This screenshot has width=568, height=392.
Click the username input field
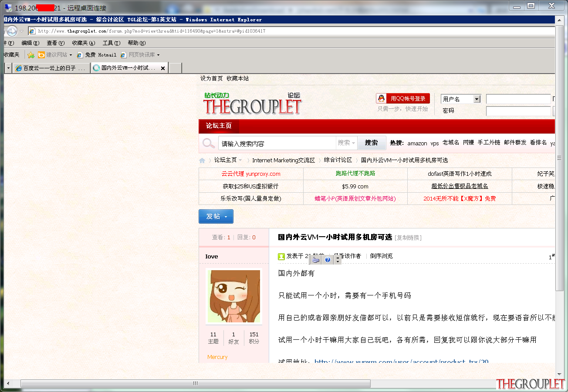(518, 99)
